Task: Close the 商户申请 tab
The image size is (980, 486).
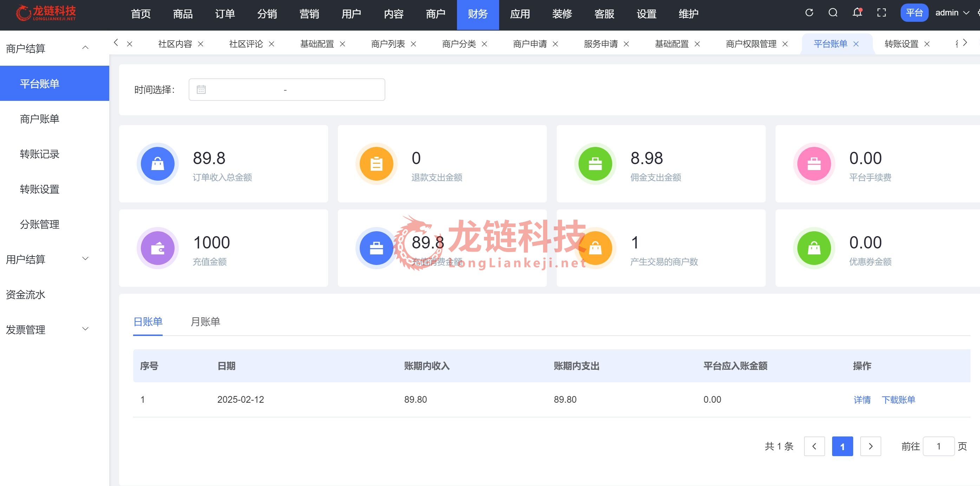Action: (555, 44)
